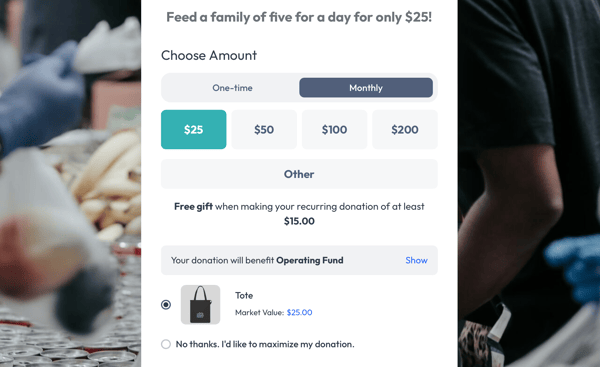Click the $200 amount option
Image resolution: width=600 pixels, height=367 pixels.
click(x=405, y=129)
